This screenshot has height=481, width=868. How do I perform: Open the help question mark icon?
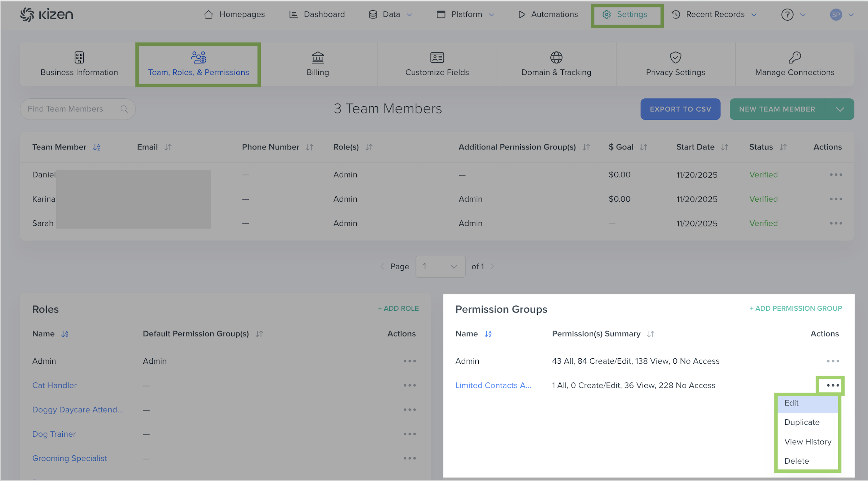pos(787,14)
